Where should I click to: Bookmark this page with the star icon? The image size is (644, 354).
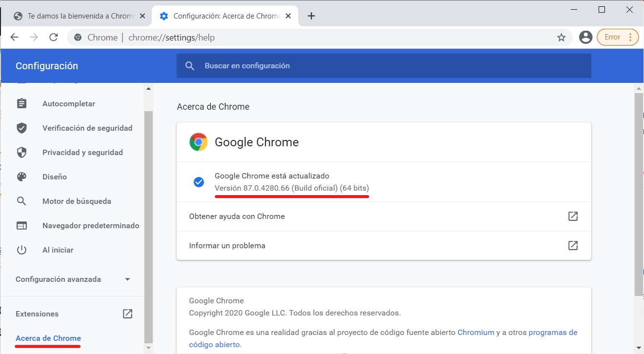click(562, 37)
